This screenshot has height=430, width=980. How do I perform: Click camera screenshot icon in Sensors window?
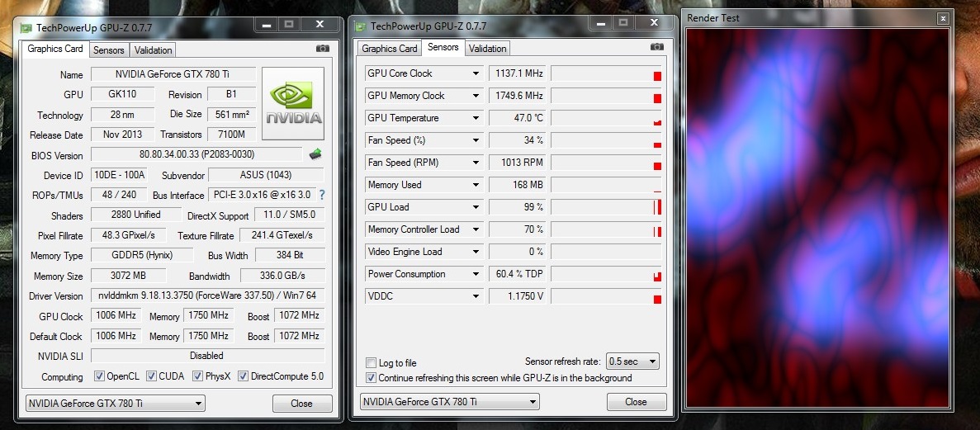(x=656, y=48)
